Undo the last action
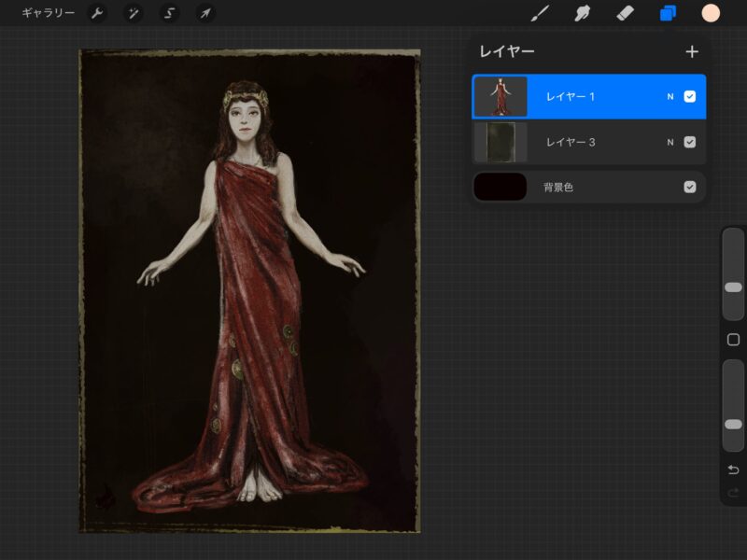The image size is (747, 560). pyautogui.click(x=733, y=470)
